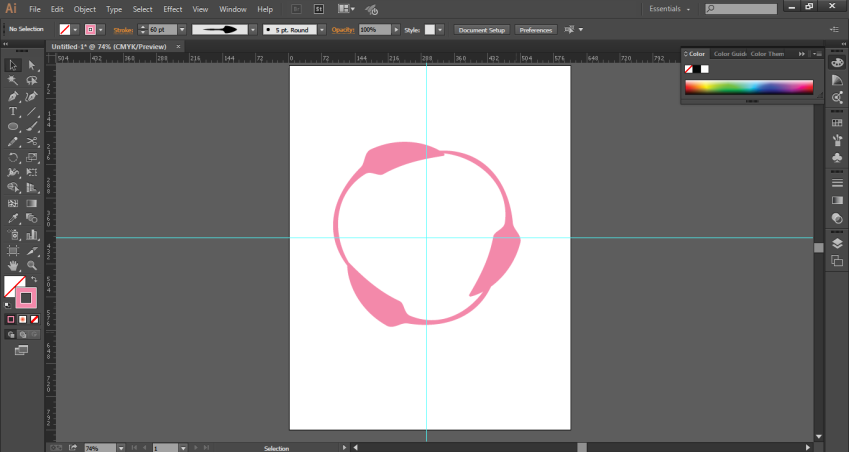849x452 pixels.
Task: Pick a color from the spectrum bar
Action: point(748,87)
